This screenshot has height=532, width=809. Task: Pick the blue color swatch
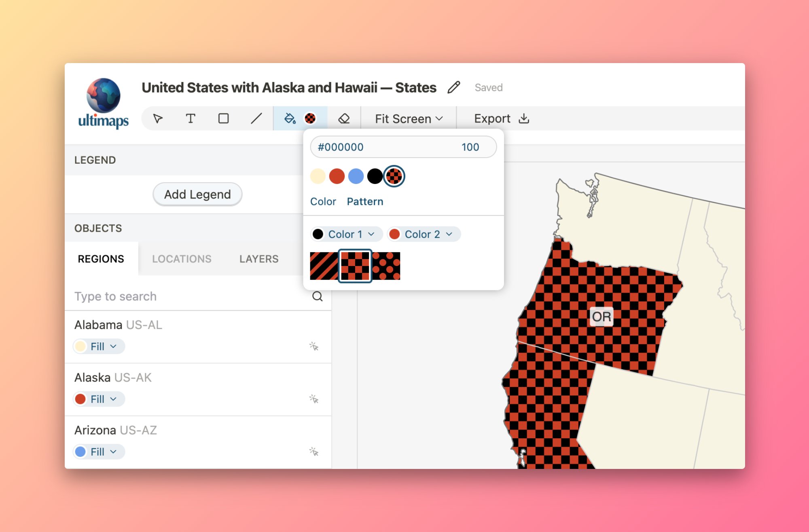pos(356,176)
